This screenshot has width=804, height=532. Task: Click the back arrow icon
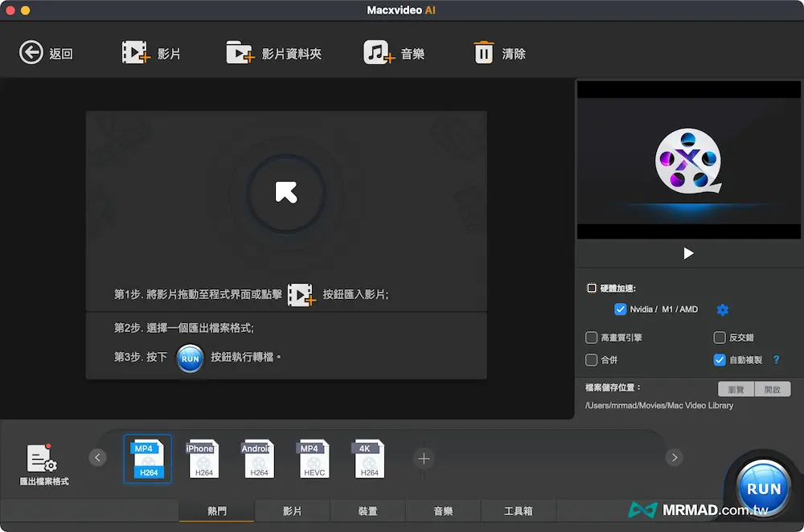click(31, 53)
